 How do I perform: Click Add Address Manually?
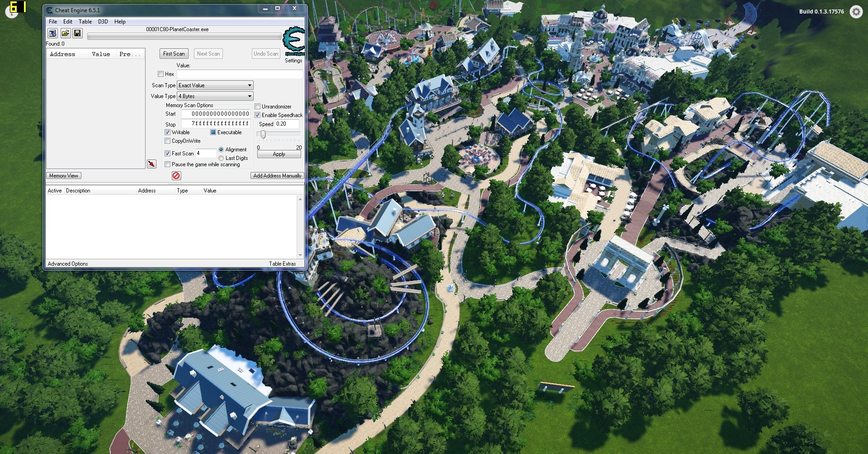click(277, 176)
